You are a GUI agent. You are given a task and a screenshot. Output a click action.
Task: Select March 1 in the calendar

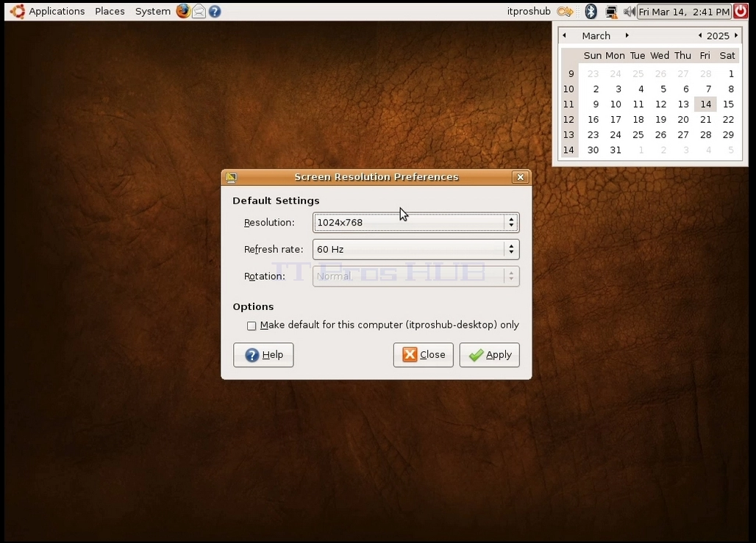(x=731, y=73)
